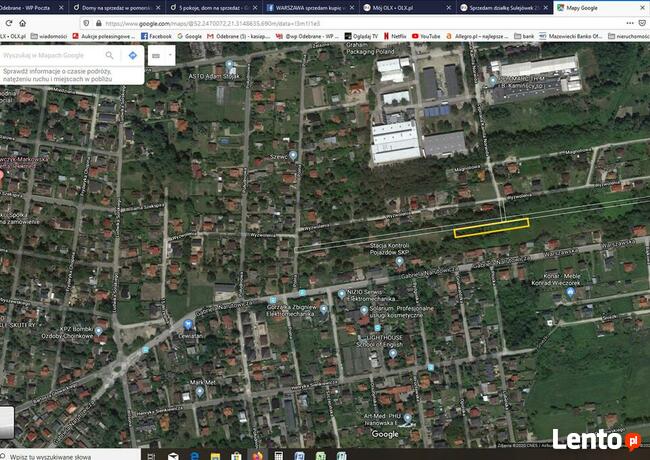The height and width of the screenshot is (460, 650).
Task: Open the Firefox taskbar icon
Action: coord(257,455)
